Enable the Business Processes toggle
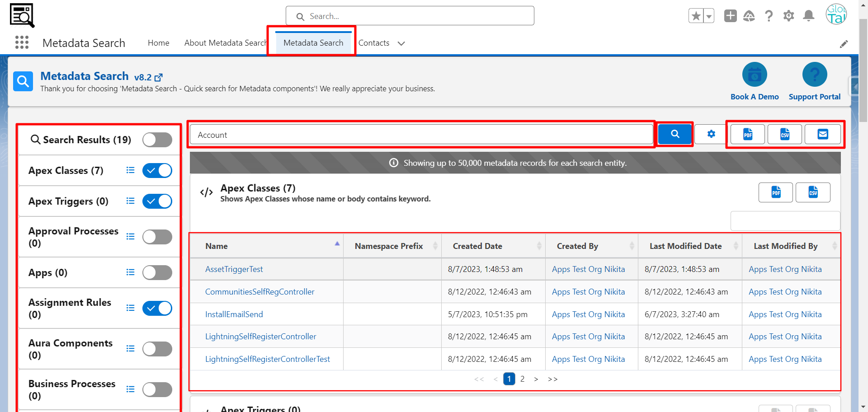 point(157,389)
